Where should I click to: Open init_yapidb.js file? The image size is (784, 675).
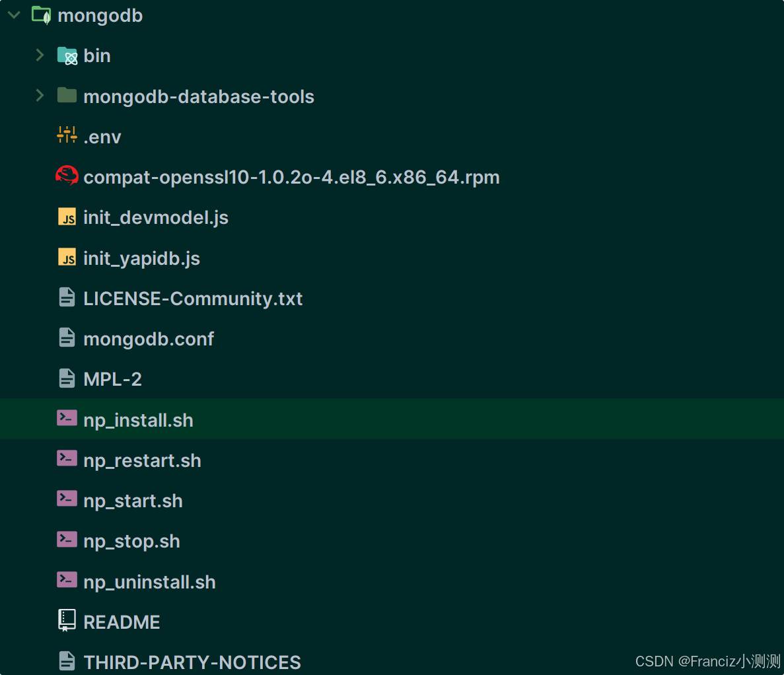(141, 258)
